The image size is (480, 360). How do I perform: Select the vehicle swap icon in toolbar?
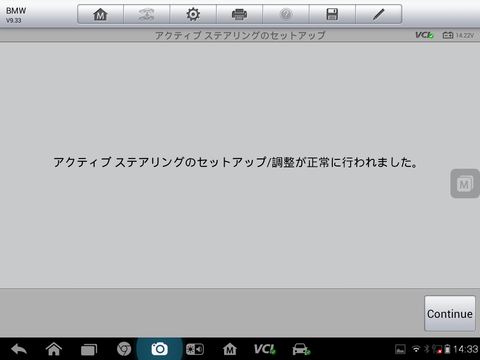147,14
